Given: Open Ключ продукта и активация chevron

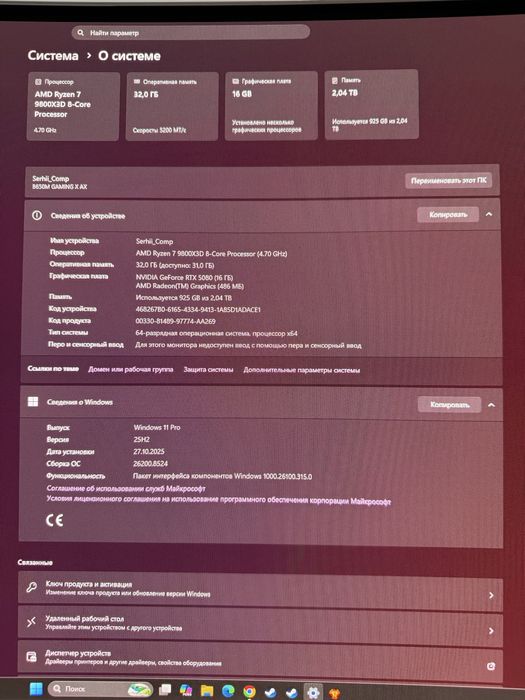Looking at the screenshot, I should [491, 595].
